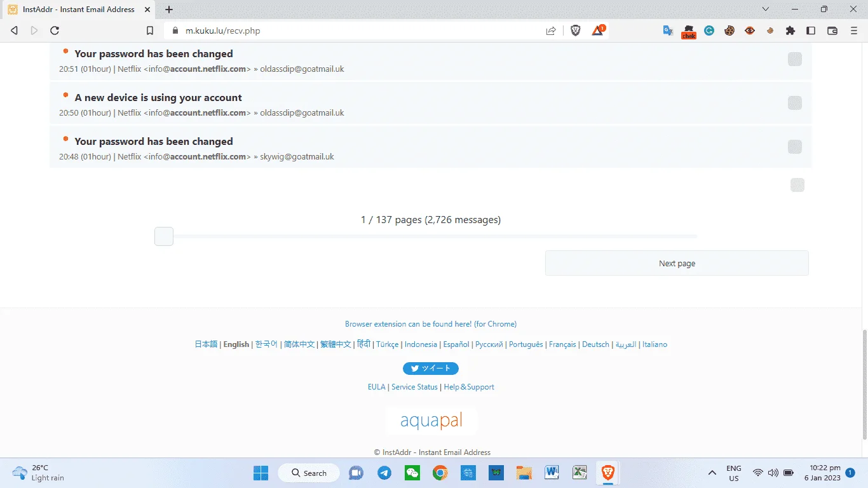Open Google Translate extension icon
868x488 pixels.
tap(668, 30)
